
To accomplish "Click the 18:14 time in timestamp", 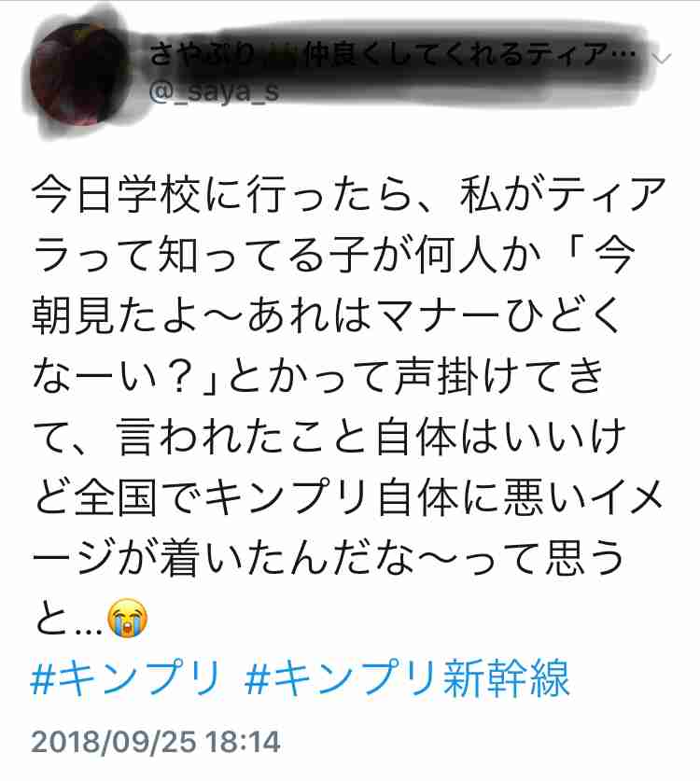I will tap(243, 742).
